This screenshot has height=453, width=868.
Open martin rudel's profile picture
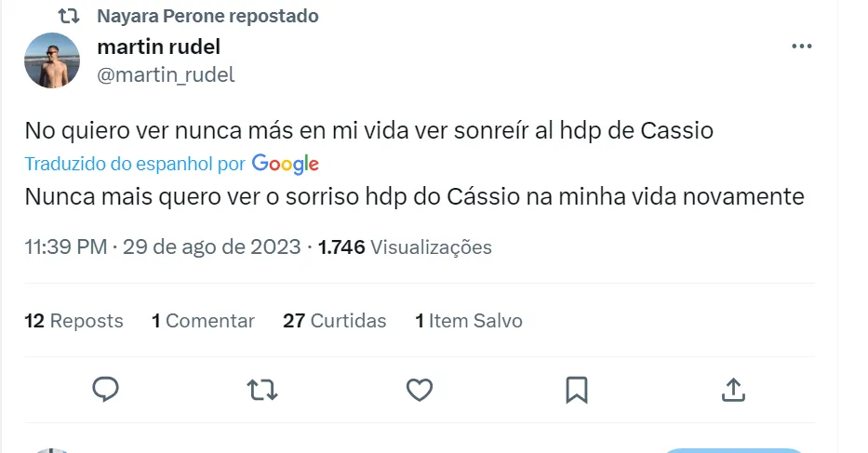[x=52, y=60]
